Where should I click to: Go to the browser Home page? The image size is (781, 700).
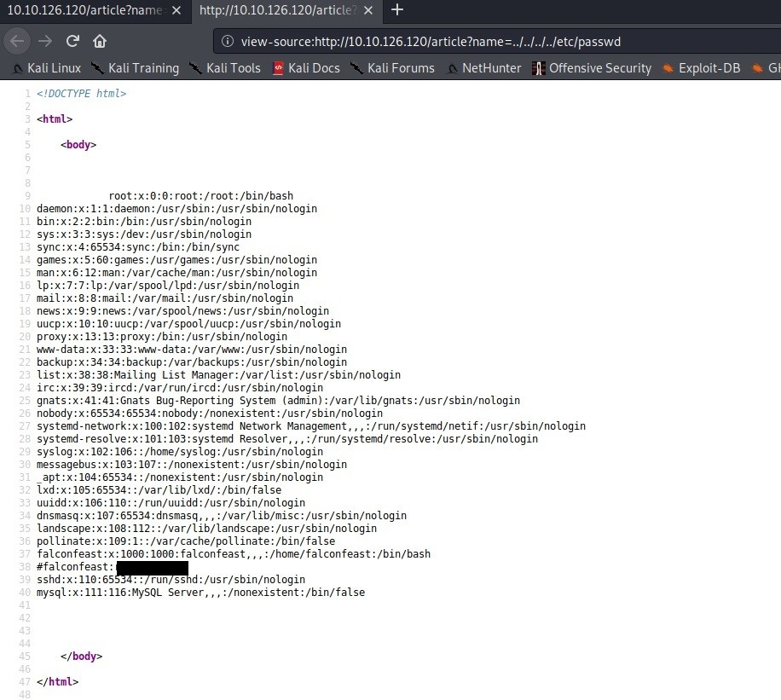click(100, 41)
